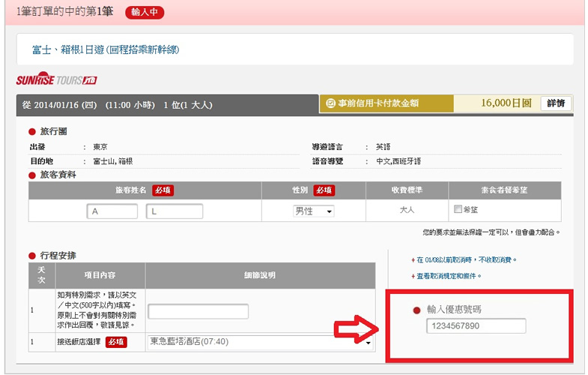The height and width of the screenshot is (375, 588).
Task: Click the 詳情 details button
Action: [556, 103]
